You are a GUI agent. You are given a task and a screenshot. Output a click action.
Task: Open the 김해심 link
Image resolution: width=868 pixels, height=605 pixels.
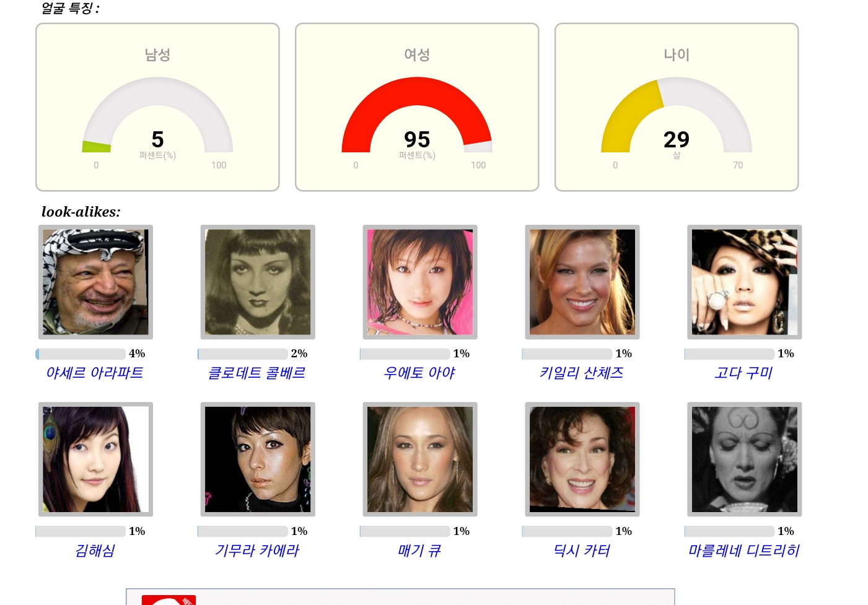[95, 551]
